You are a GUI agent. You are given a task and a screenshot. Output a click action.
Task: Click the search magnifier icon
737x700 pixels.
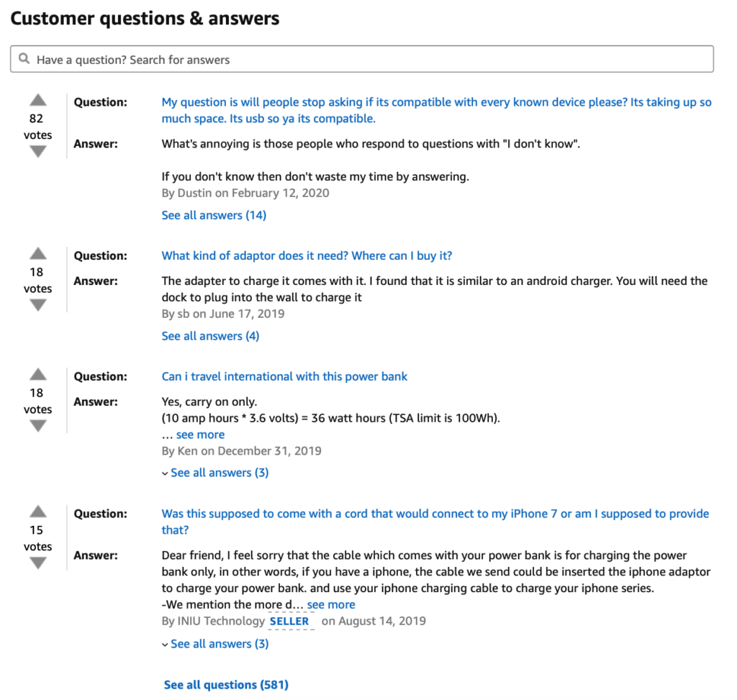coord(24,59)
